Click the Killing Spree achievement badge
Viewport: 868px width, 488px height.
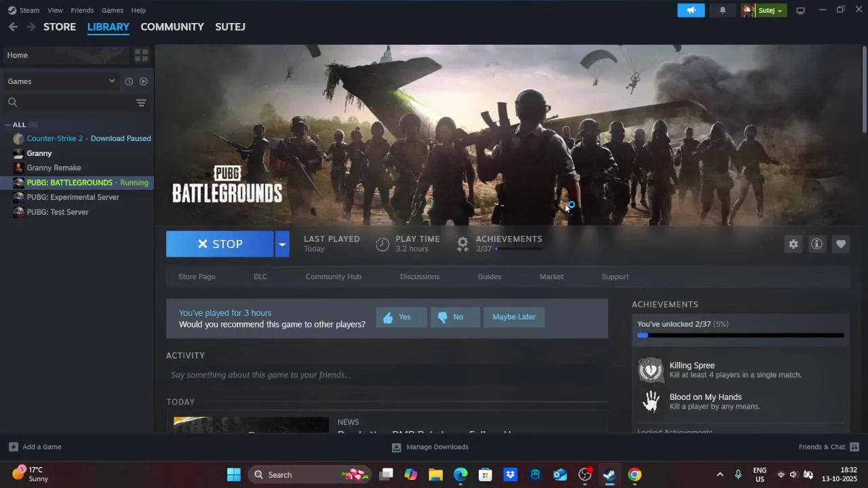pyautogui.click(x=651, y=370)
